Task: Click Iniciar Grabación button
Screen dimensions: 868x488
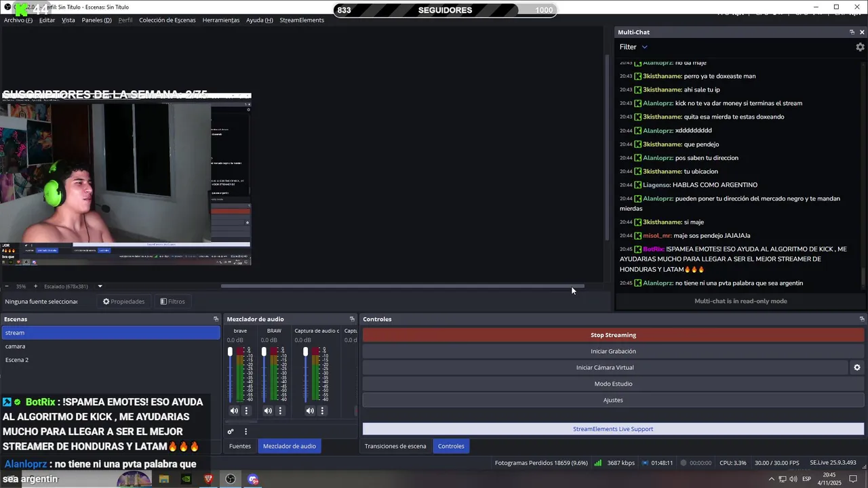Action: [613, 351]
